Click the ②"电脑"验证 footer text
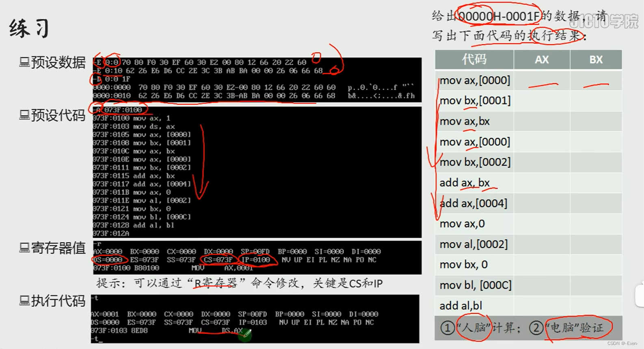This screenshot has height=349, width=644. [566, 327]
